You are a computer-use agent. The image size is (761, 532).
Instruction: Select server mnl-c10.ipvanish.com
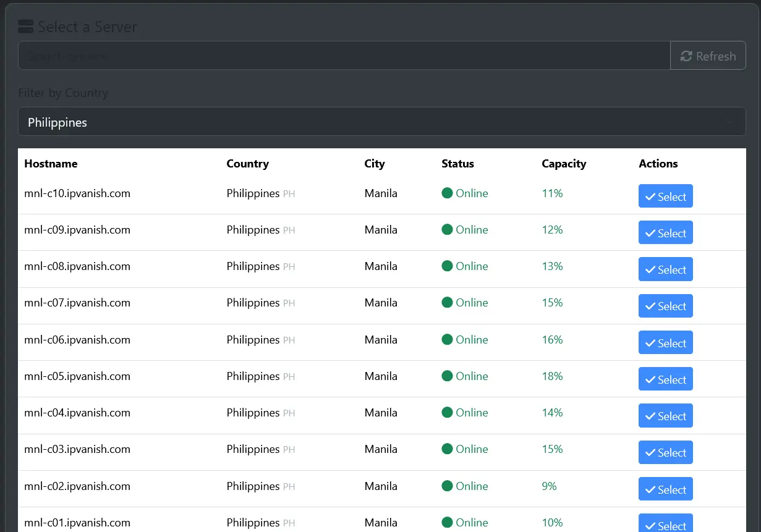(666, 196)
